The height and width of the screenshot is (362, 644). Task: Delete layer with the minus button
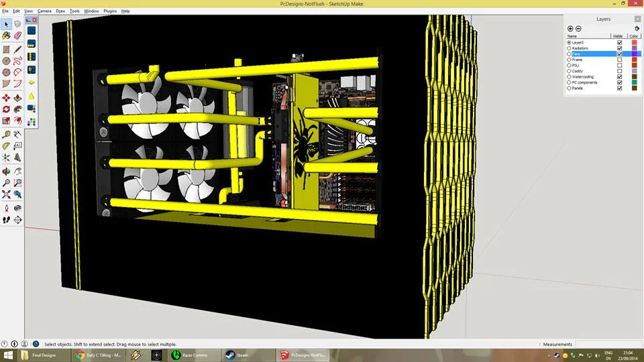(x=578, y=29)
